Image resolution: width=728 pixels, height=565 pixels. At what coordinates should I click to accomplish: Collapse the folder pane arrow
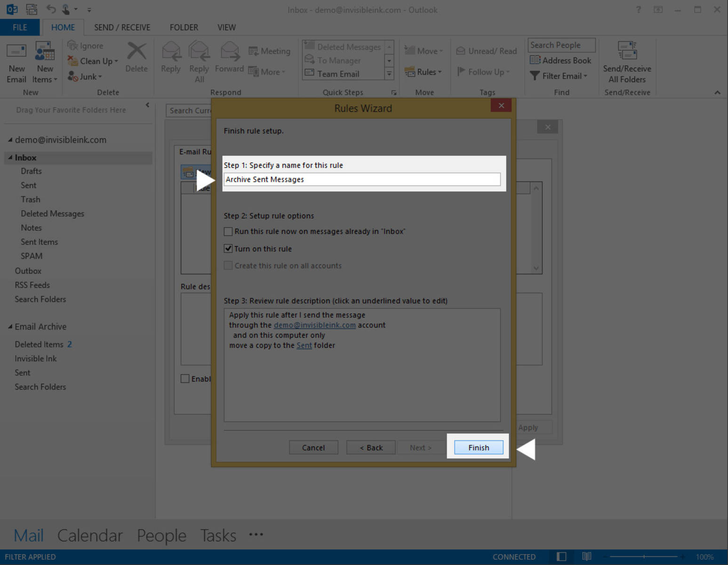147,105
